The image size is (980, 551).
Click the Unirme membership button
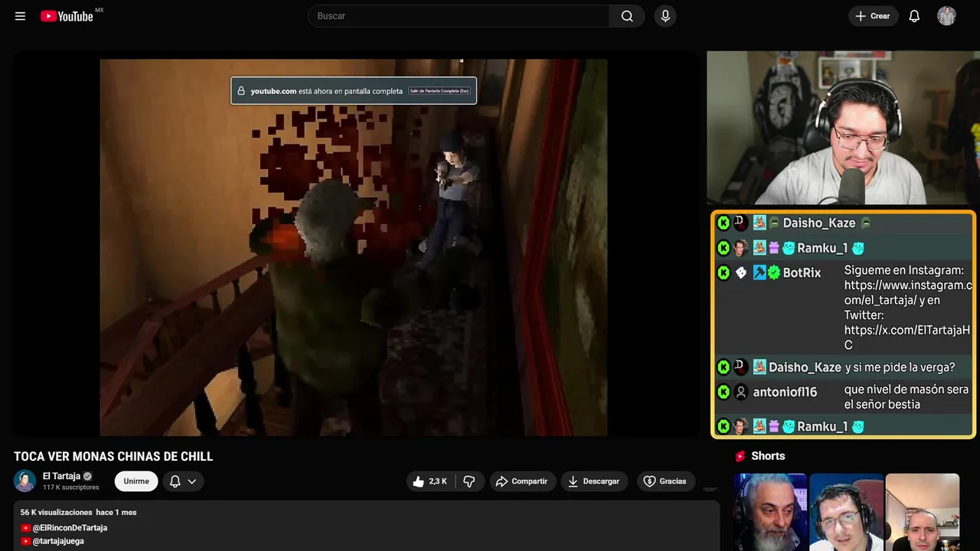(x=136, y=481)
